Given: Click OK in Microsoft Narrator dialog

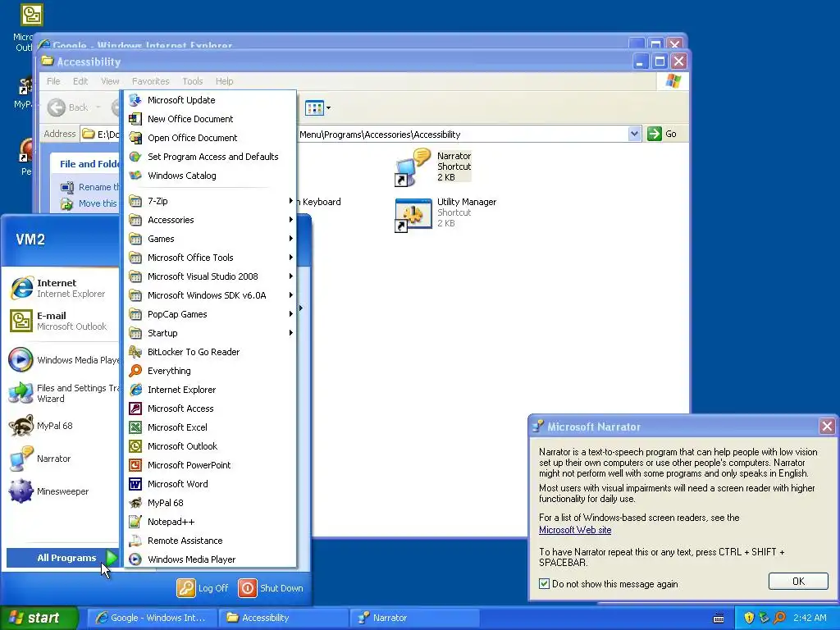Looking at the screenshot, I should point(798,582).
